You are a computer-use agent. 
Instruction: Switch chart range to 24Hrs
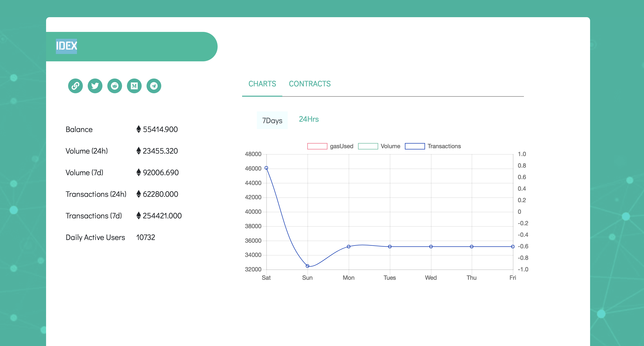pos(309,119)
